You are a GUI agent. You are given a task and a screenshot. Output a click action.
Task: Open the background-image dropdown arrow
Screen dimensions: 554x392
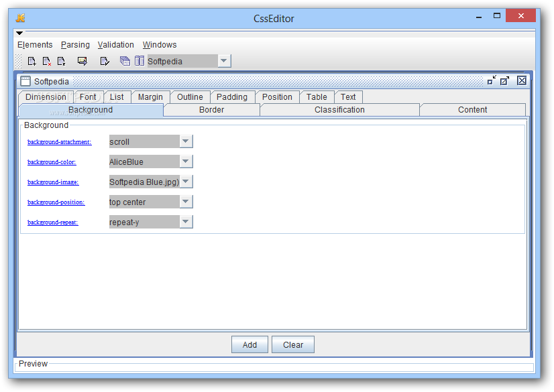(x=186, y=182)
